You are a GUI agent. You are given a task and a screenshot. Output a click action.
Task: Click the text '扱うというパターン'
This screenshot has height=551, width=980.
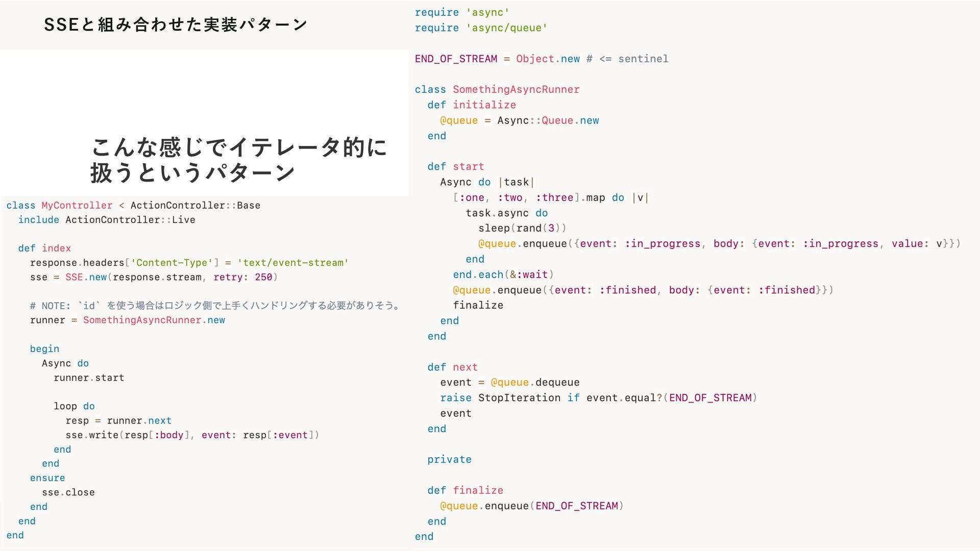(193, 172)
